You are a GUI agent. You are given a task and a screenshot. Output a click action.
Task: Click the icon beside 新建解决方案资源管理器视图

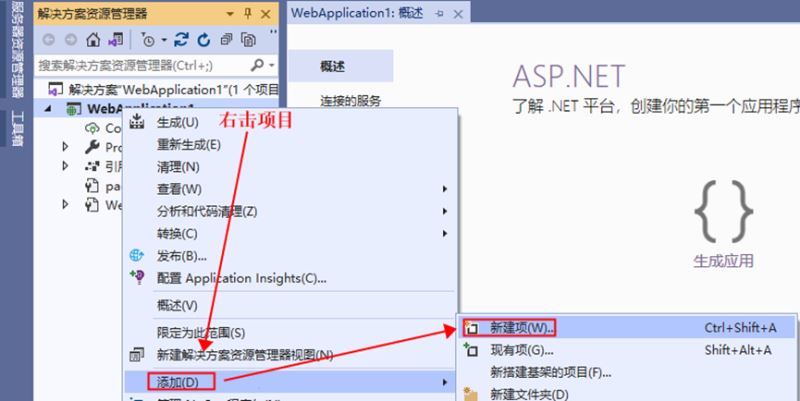point(137,355)
